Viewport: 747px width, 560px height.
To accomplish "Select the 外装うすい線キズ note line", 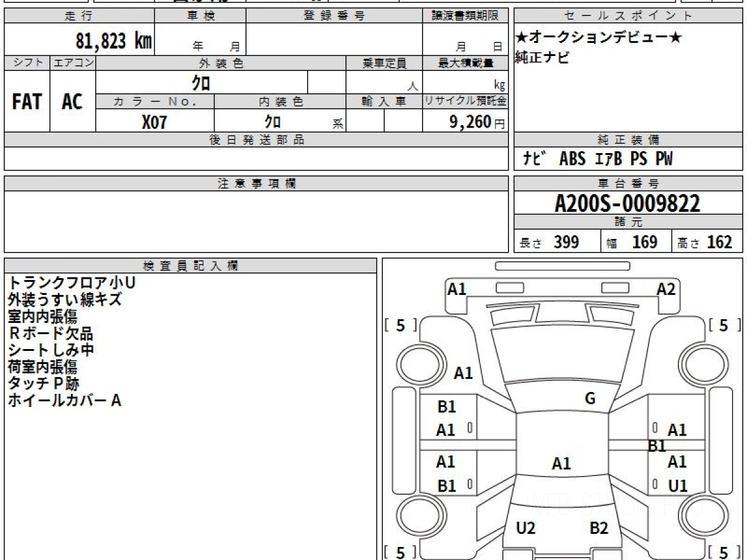I will click(64, 300).
